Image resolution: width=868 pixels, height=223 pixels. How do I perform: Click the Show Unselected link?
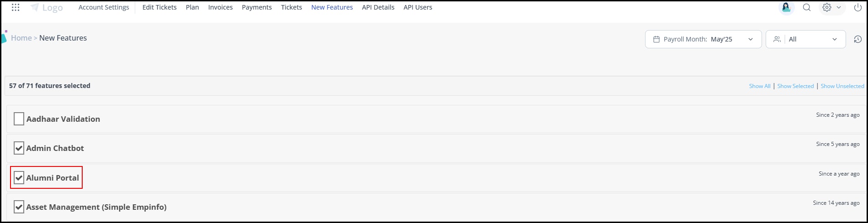click(842, 86)
